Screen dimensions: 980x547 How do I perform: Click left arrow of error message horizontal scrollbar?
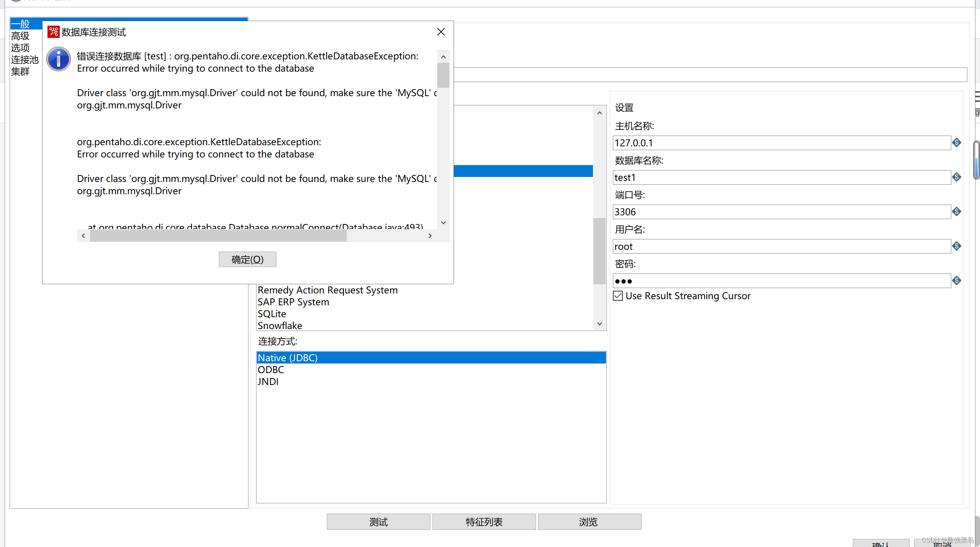pos(83,236)
